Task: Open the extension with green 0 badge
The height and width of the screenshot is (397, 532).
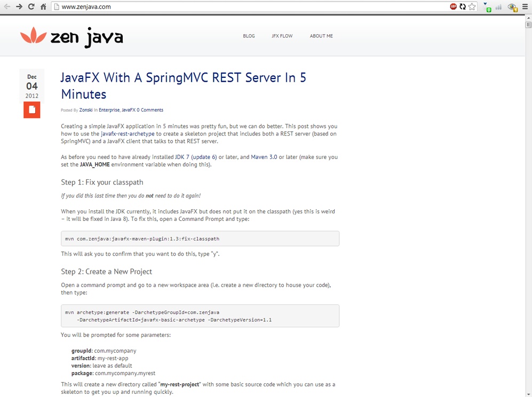Action: pos(487,7)
